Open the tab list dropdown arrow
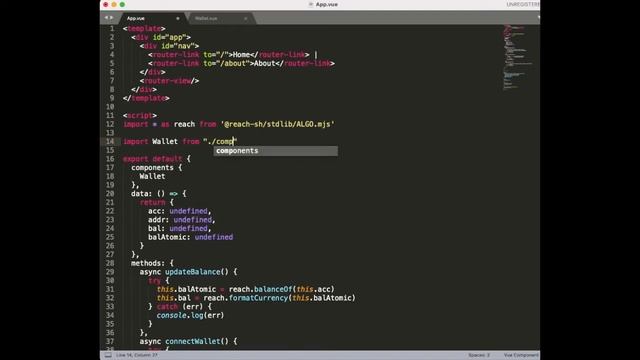This screenshot has height=360, width=640. click(x=538, y=18)
